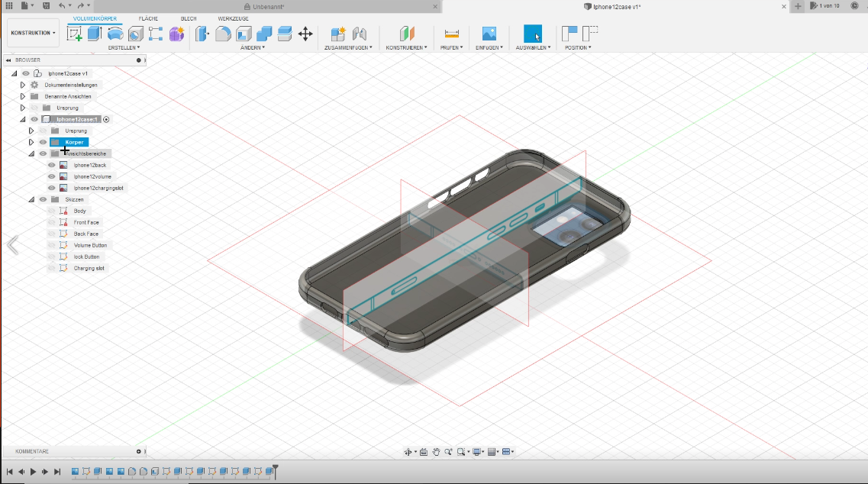The width and height of the screenshot is (868, 484).
Task: Select the Insert image tool
Action: tap(489, 34)
